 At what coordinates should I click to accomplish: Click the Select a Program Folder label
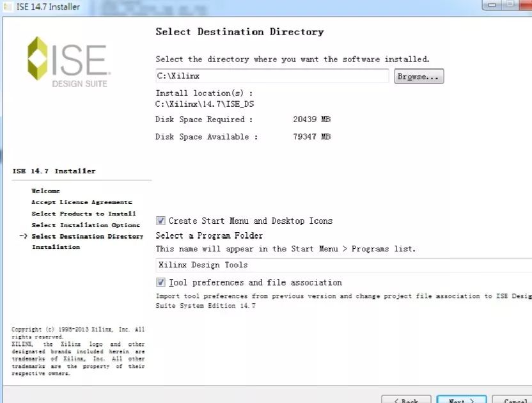(x=209, y=235)
